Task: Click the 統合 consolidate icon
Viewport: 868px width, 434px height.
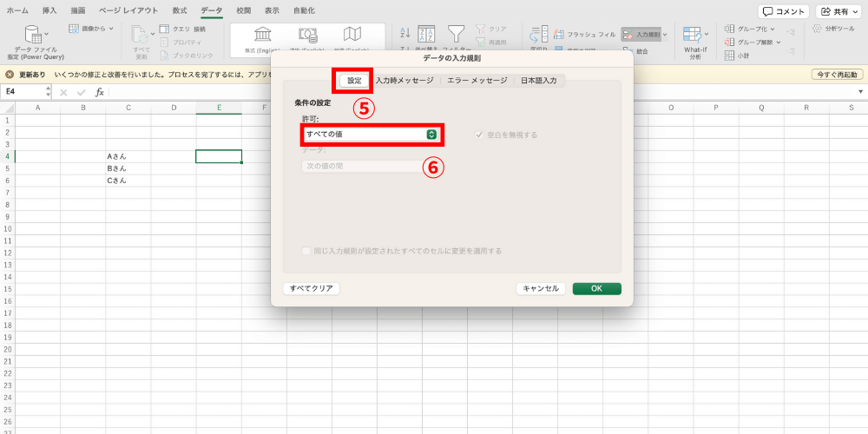Action: pyautogui.click(x=628, y=51)
